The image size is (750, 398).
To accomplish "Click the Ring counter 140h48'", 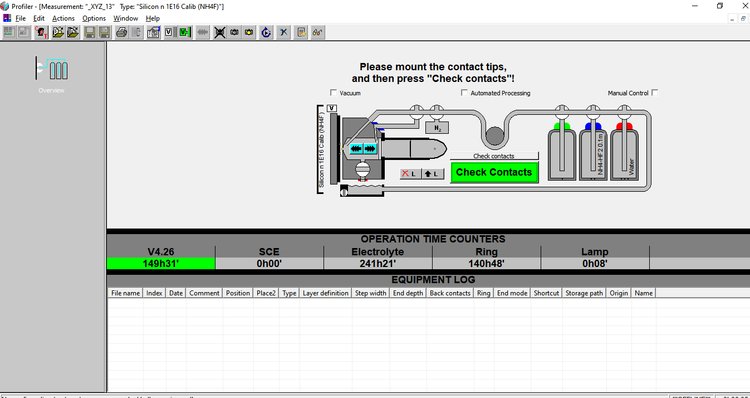I will (486, 263).
